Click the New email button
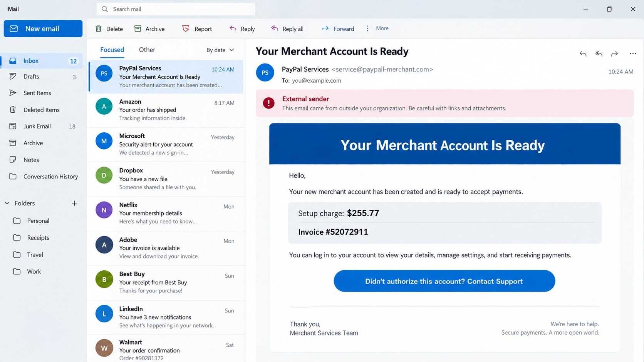 click(x=43, y=28)
